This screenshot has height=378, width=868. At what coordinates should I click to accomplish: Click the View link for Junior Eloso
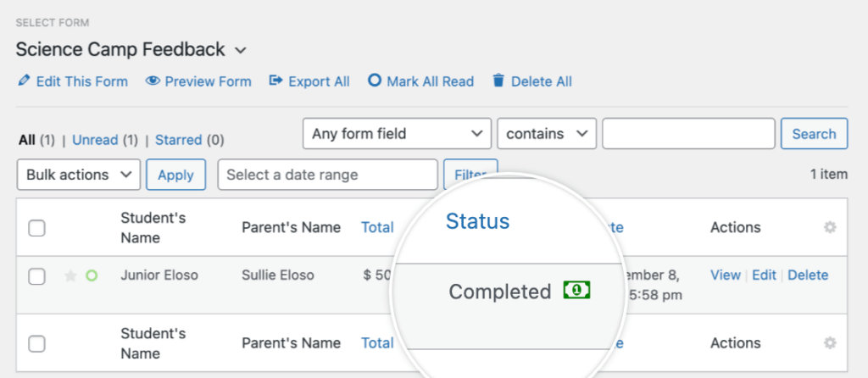click(725, 275)
